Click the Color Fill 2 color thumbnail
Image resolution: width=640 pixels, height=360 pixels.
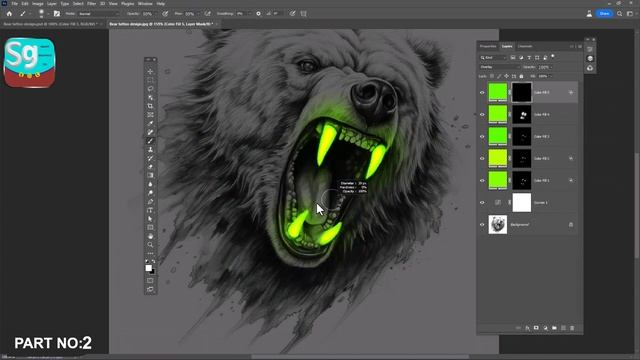click(x=498, y=158)
